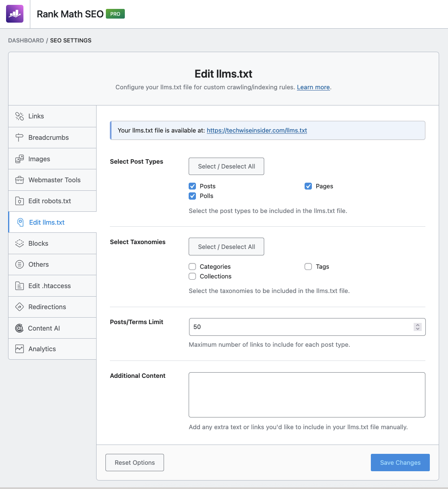Click the Breadcrumbs signpost icon

[x=19, y=137]
